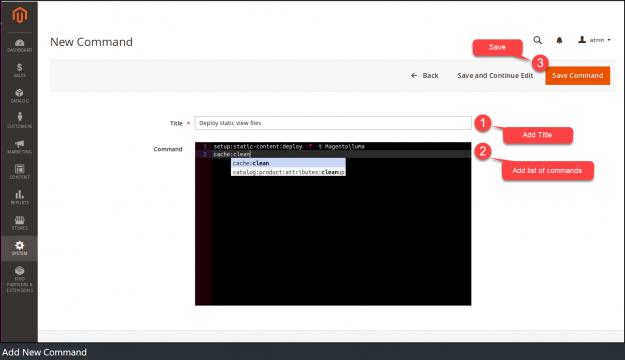
Task: Open the Stores sidebar menu
Action: [x=20, y=223]
